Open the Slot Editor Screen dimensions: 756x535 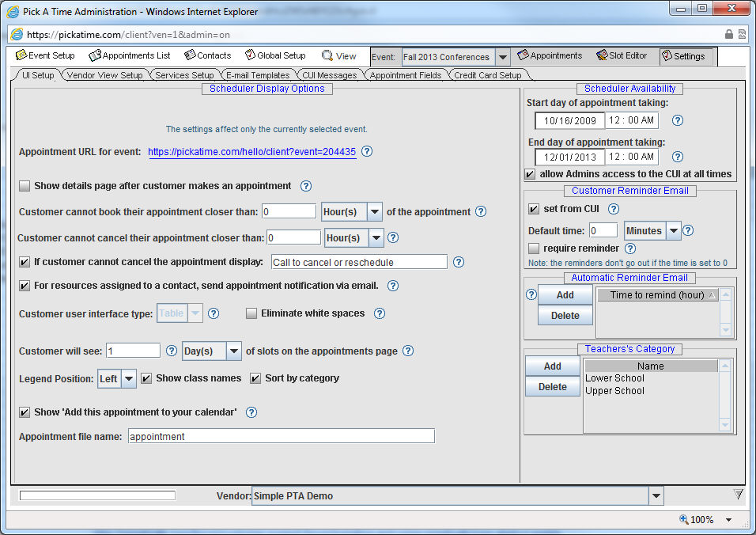click(622, 55)
